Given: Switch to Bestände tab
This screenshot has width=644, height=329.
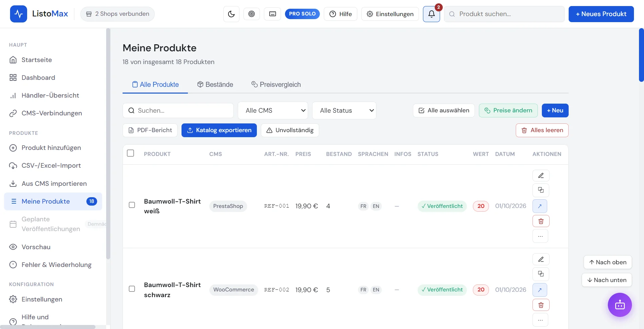Looking at the screenshot, I should [215, 85].
